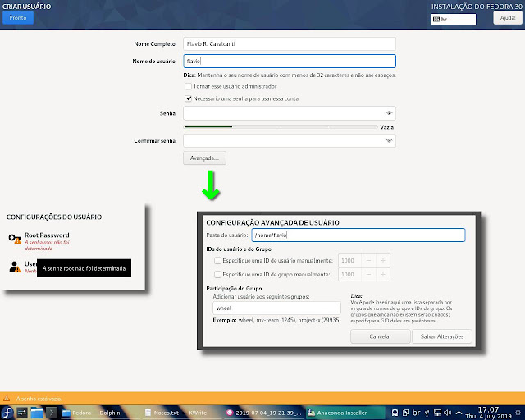The height and width of the screenshot is (420, 525).
Task: Click the user creation person icon
Action: click(x=15, y=267)
